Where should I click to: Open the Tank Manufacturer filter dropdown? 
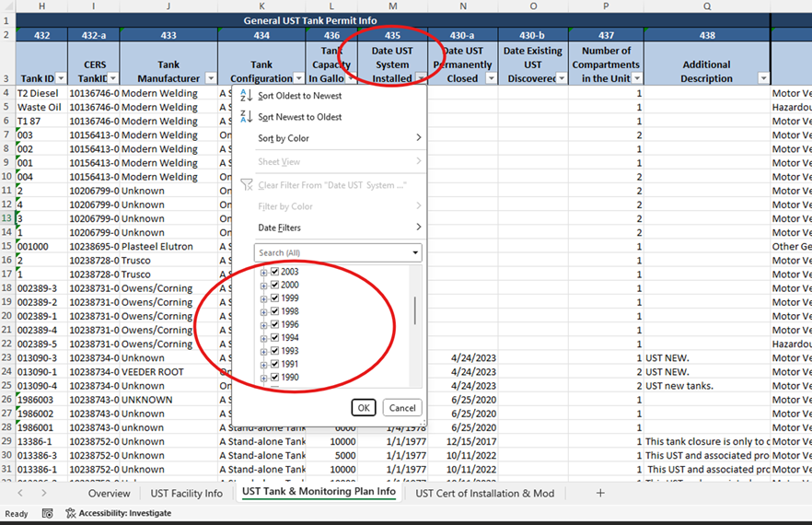pos(210,79)
